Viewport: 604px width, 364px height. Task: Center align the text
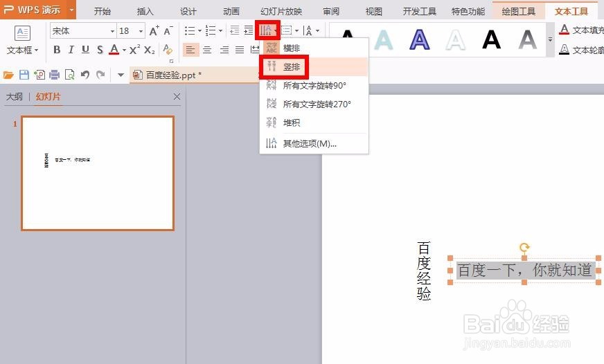207,50
